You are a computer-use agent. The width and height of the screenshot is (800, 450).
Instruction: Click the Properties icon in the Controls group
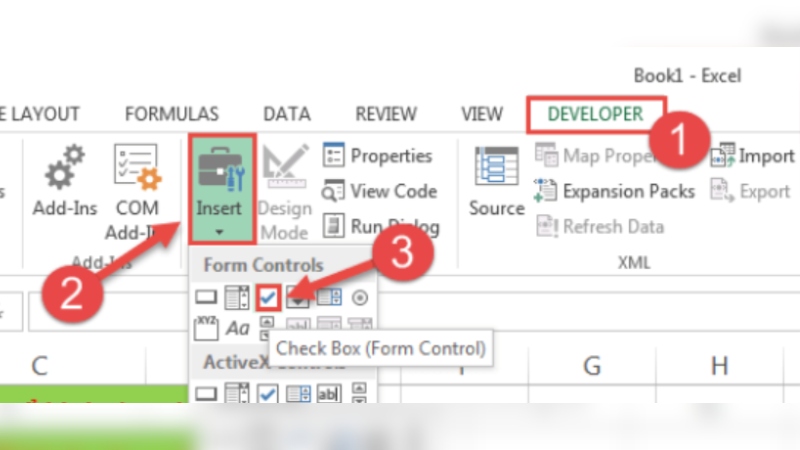334,155
